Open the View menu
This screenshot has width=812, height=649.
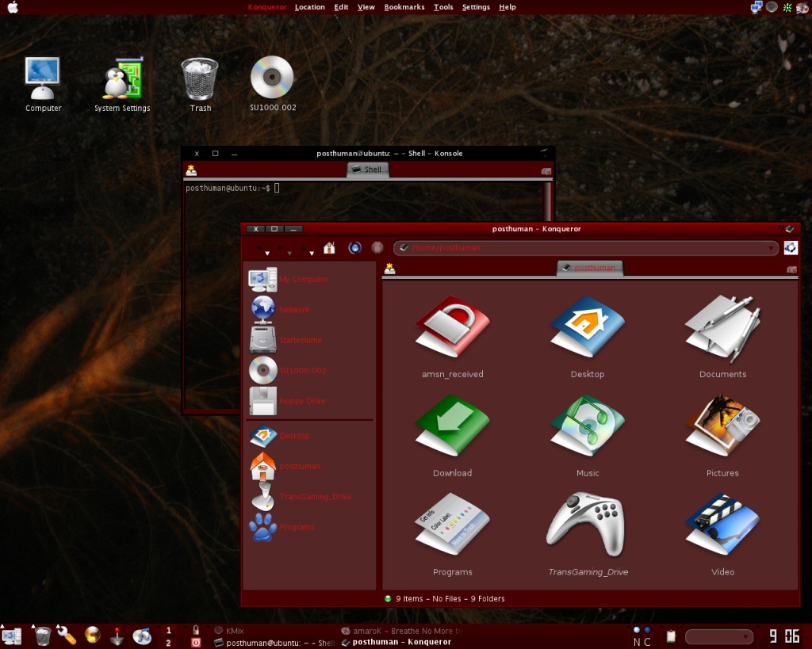366,7
